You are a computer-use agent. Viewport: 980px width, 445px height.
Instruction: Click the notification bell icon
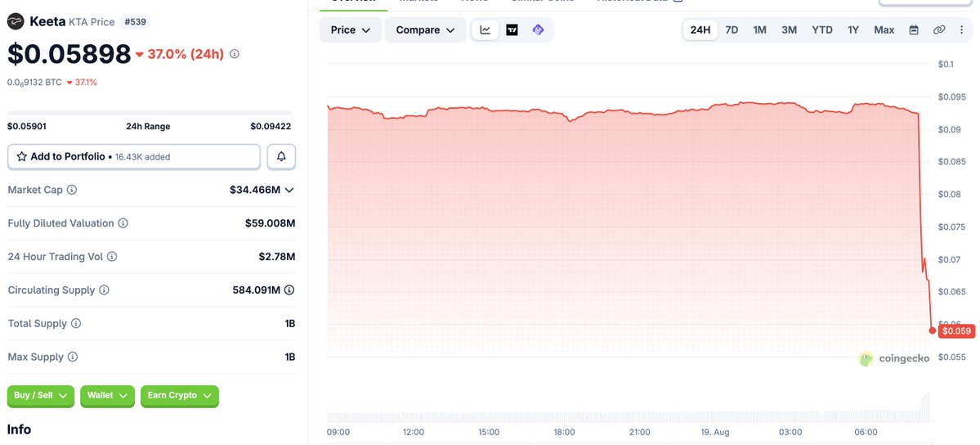[x=281, y=156]
